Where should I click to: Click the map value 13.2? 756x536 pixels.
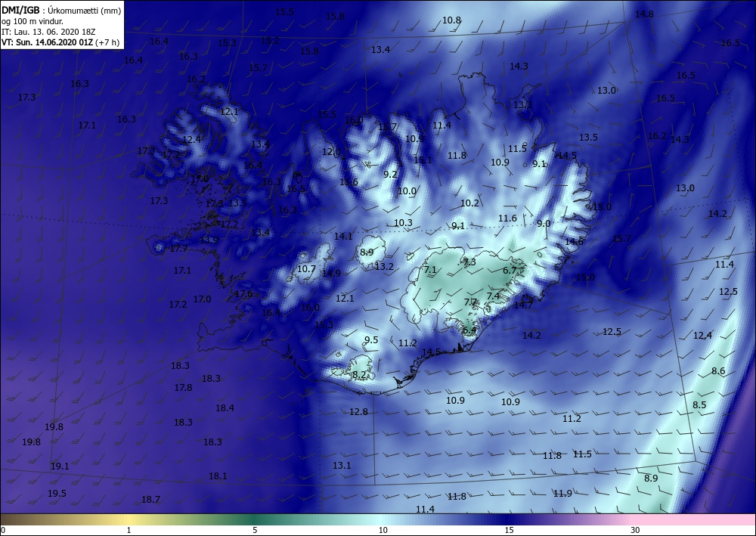click(384, 267)
